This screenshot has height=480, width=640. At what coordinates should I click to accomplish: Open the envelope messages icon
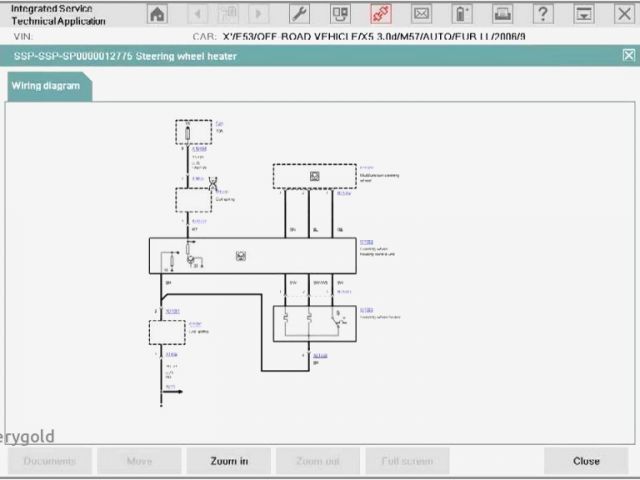[421, 14]
